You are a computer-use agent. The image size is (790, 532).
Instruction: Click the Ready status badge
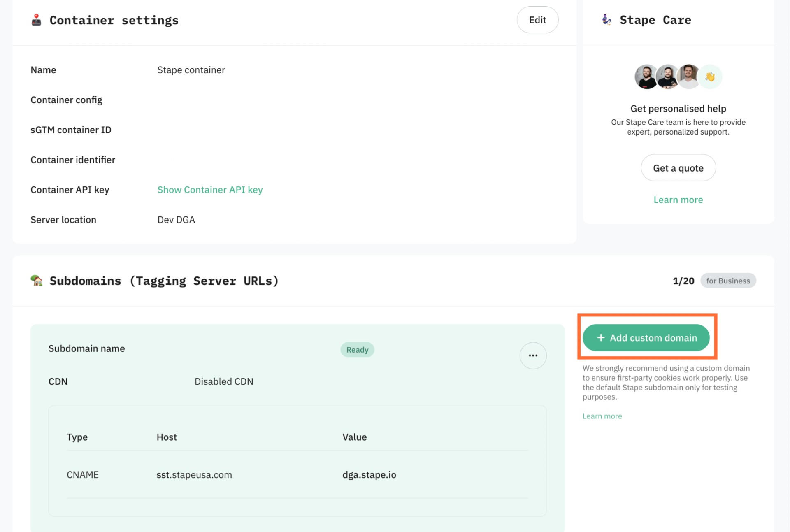357,350
